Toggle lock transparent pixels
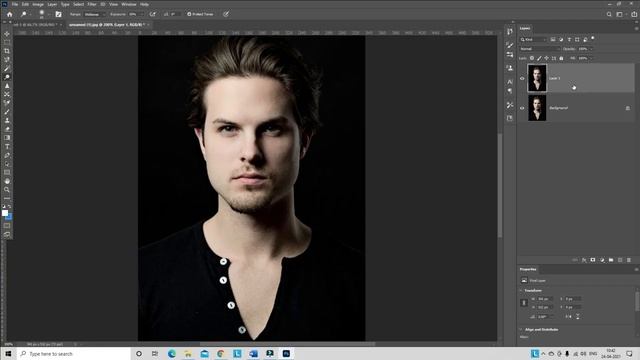Image resolution: width=640 pixels, height=360 pixels. [x=532, y=58]
